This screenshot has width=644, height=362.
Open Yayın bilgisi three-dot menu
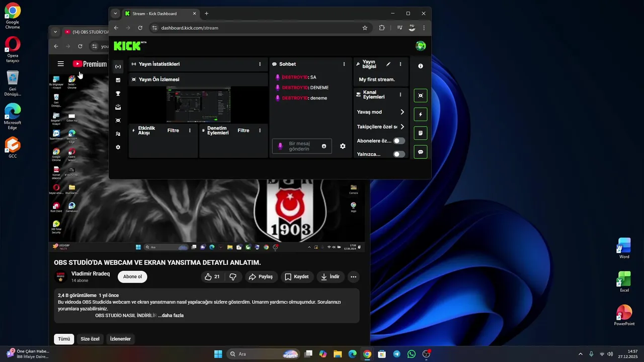[400, 64]
